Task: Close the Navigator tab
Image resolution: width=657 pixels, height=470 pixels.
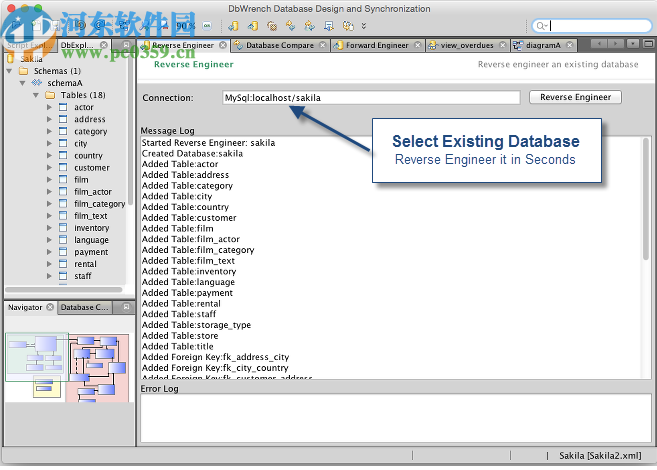Action: tap(50, 307)
